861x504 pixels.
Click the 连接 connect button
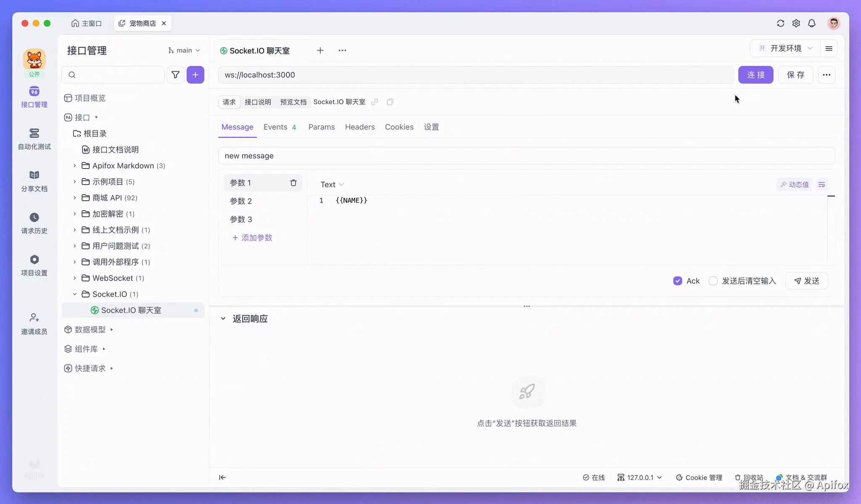click(x=756, y=75)
